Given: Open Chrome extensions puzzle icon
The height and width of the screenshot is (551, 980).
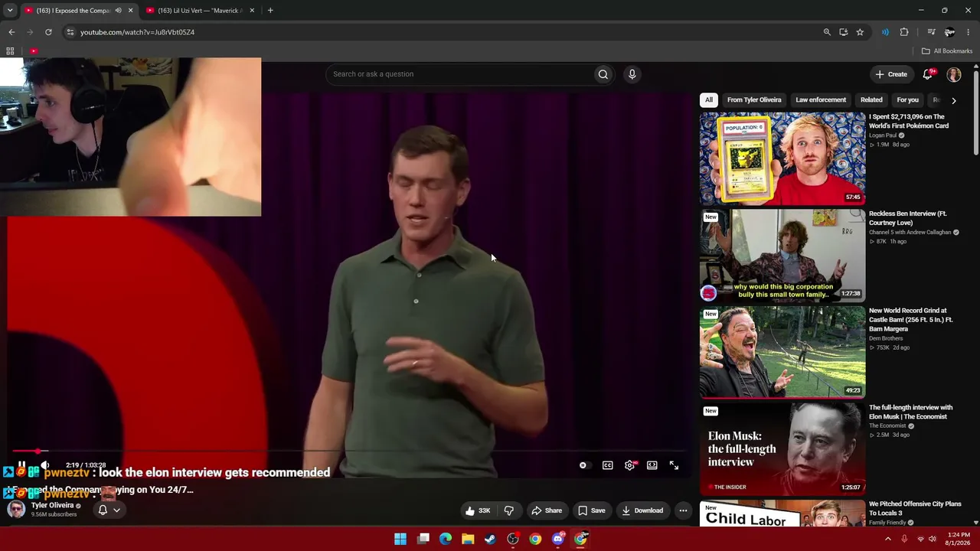Looking at the screenshot, I should click(x=904, y=32).
